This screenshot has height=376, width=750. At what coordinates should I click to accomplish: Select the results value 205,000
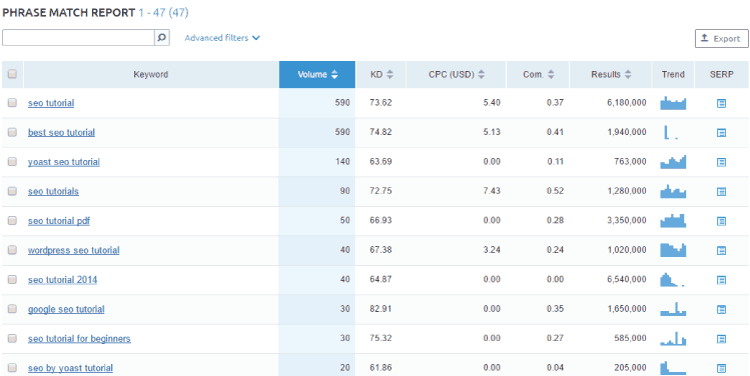pyautogui.click(x=630, y=368)
